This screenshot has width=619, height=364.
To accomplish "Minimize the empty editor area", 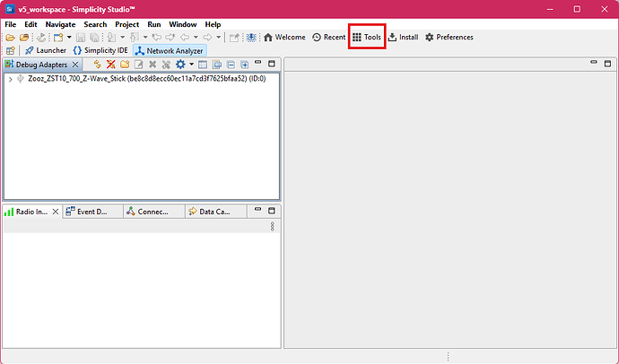I will pos(594,62).
